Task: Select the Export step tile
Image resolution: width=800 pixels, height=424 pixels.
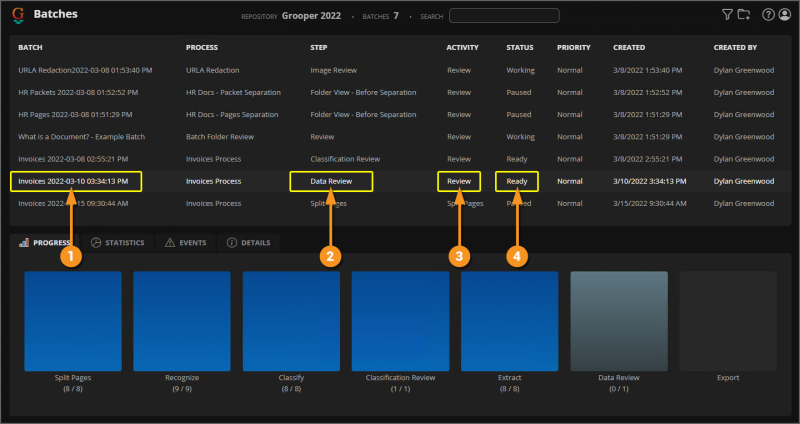Action: click(728, 320)
